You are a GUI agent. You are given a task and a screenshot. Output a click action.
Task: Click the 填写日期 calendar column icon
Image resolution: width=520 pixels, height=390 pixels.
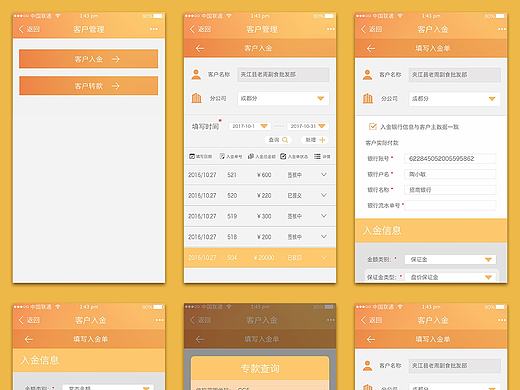(x=192, y=156)
